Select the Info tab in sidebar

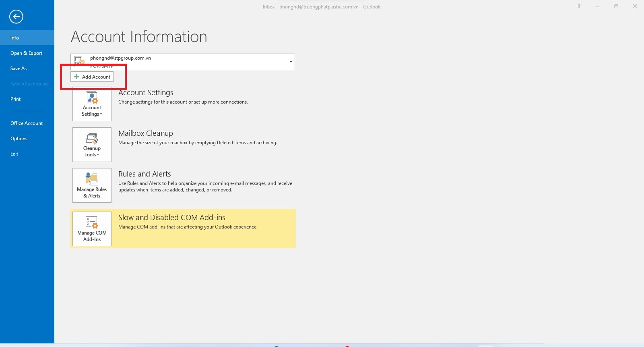click(x=15, y=37)
